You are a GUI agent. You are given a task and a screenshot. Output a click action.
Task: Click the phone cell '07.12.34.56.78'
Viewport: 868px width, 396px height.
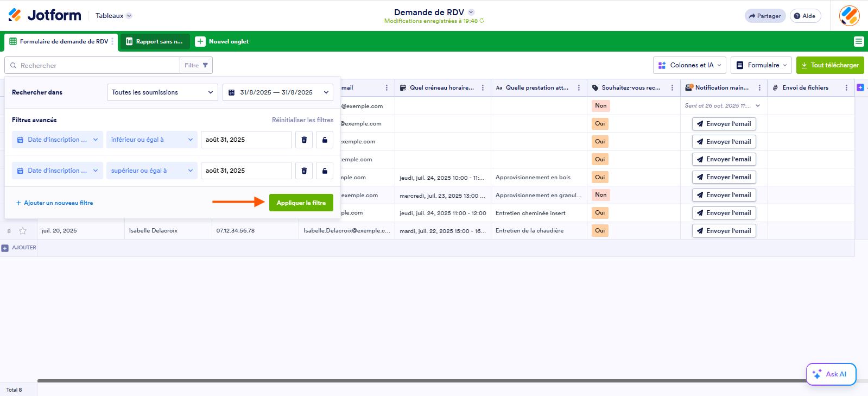(x=255, y=231)
